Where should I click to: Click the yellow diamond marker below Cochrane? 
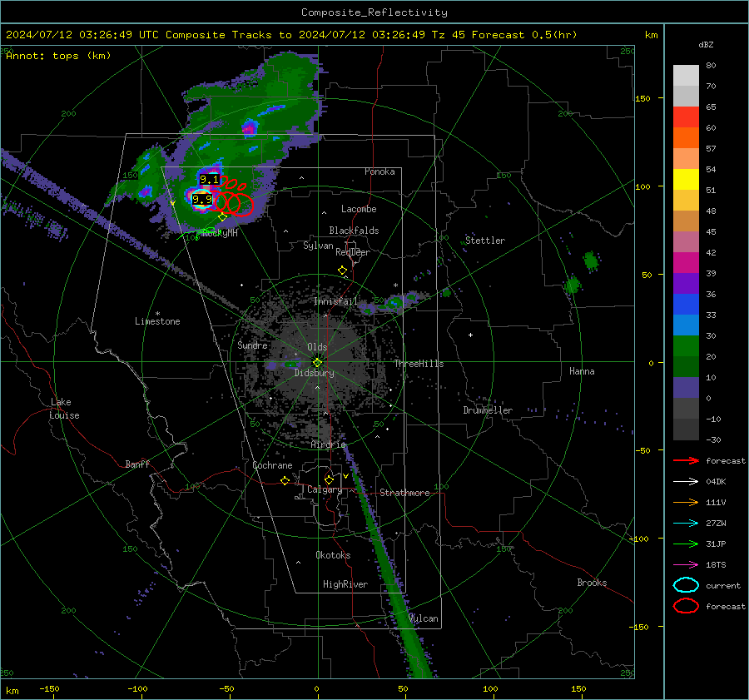coord(285,481)
